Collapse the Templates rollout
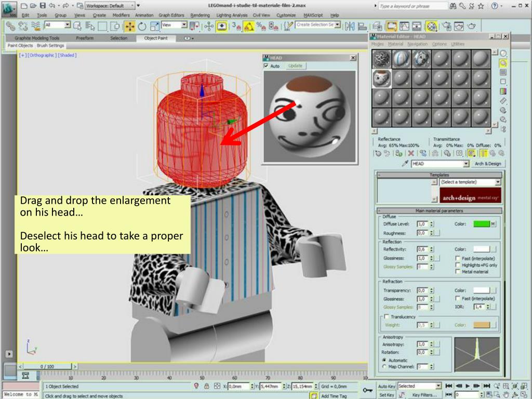Image resolution: width=532 pixels, height=399 pixels. (440, 175)
